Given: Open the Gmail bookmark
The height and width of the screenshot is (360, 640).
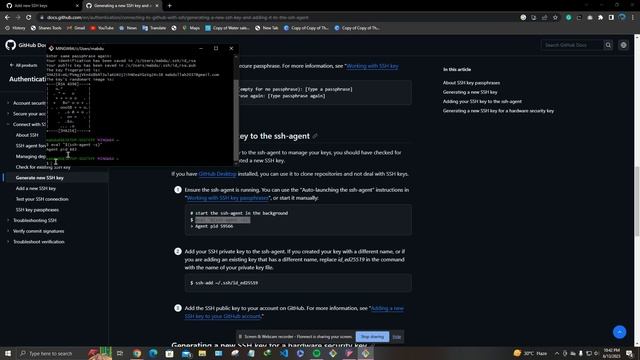Looking at the screenshot, I should 76,28.
